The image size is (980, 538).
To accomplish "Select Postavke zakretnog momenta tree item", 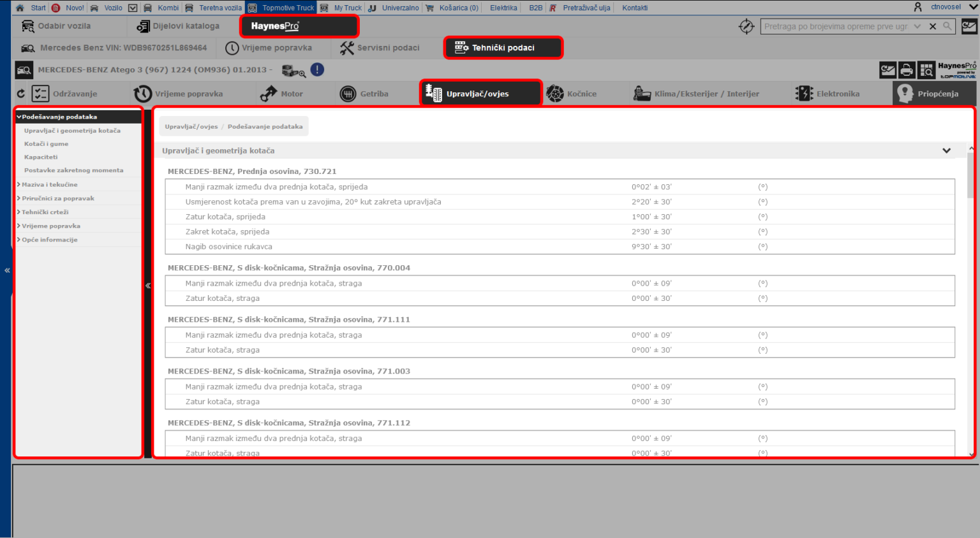I will pyautogui.click(x=73, y=170).
